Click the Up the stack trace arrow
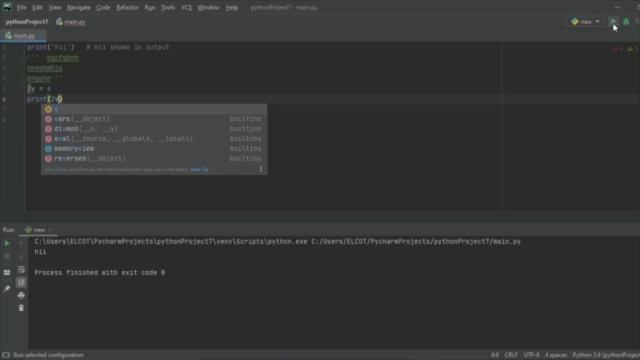This screenshot has height=360, width=640. (x=21, y=243)
